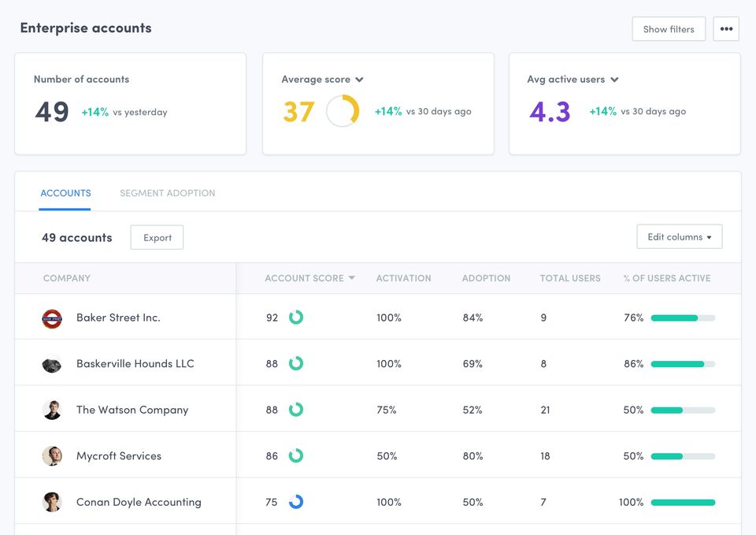This screenshot has width=756, height=535.
Task: Click the Baskerville Hounds LLC company avatar
Action: (52, 365)
